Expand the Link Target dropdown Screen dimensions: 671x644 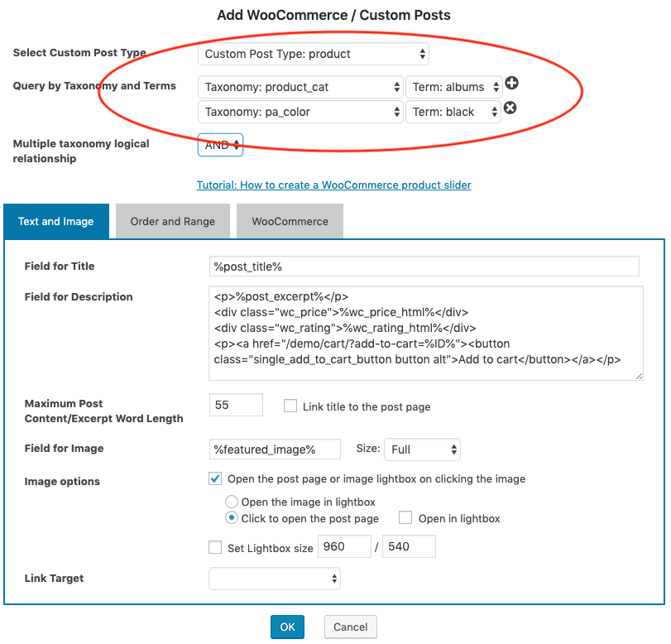[275, 578]
